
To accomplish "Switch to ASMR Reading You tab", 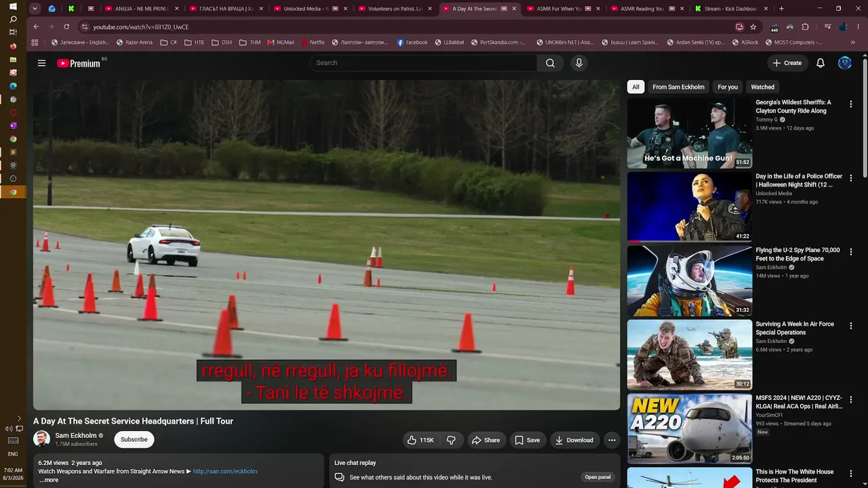I will (647, 9).
